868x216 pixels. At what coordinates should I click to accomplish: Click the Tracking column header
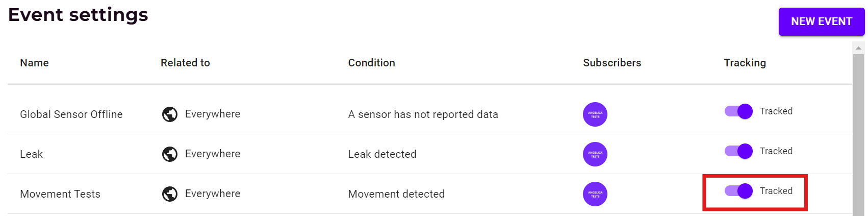[x=745, y=63]
